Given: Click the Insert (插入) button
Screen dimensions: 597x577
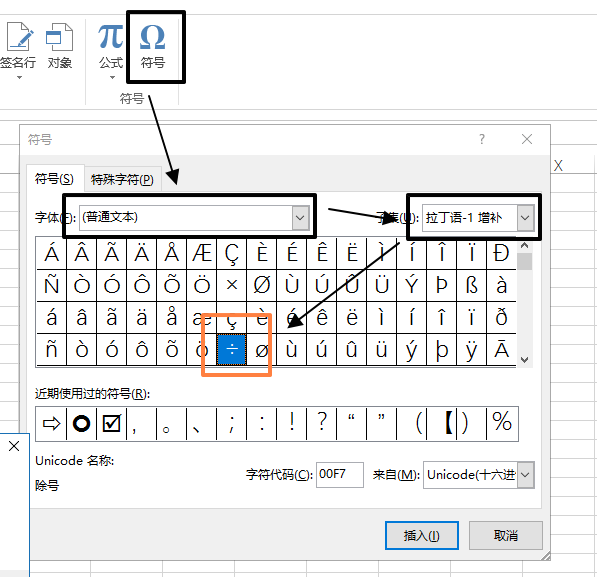Looking at the screenshot, I should coord(421,535).
